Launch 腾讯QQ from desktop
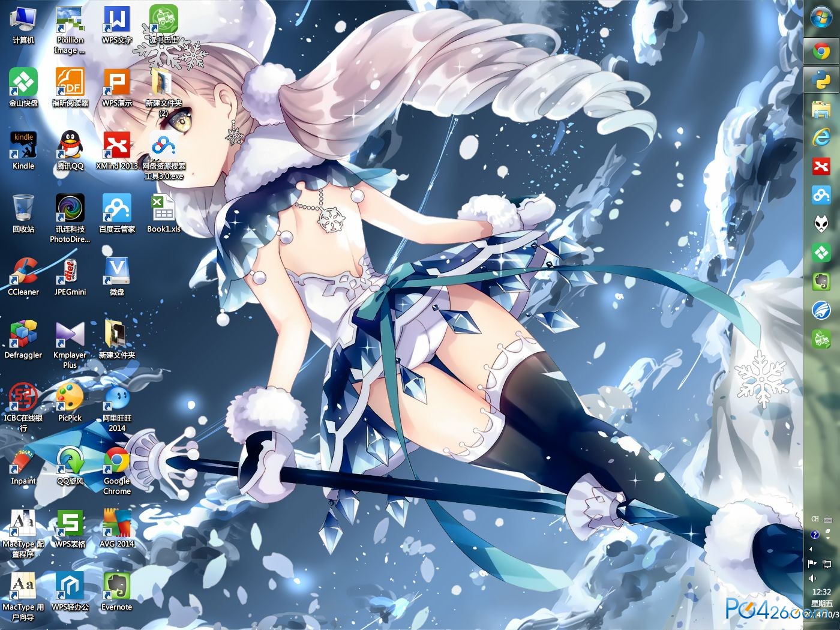The width and height of the screenshot is (840, 630). [x=70, y=151]
